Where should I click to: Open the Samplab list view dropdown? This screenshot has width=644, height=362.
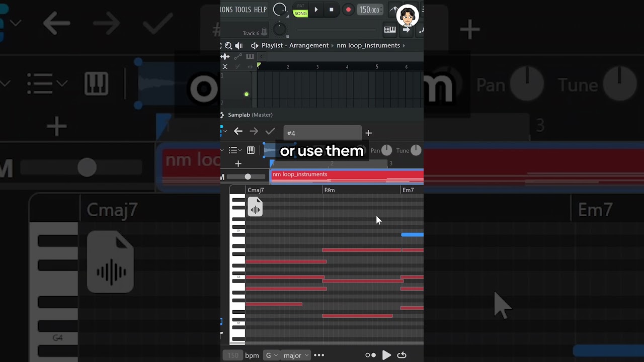click(x=236, y=150)
